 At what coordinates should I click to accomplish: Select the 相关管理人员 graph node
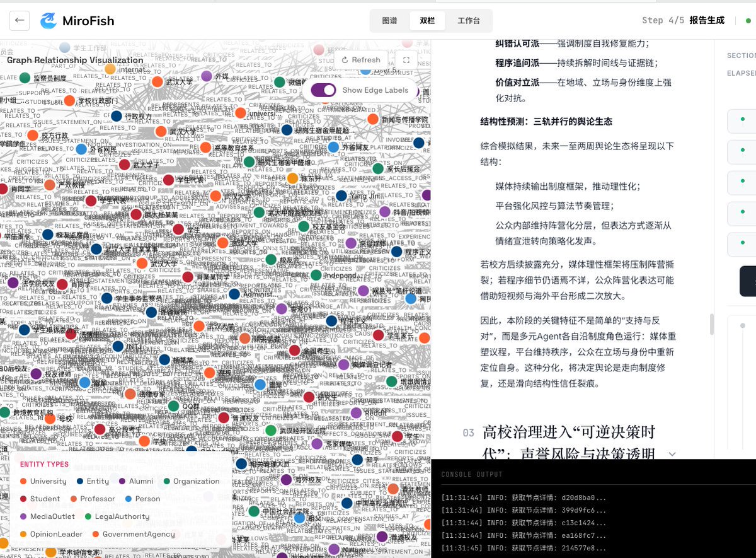[241, 463]
